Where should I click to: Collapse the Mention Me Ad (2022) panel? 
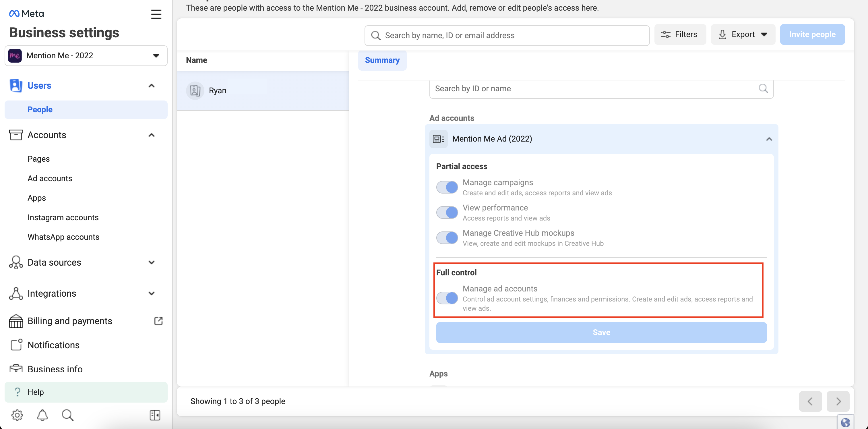[769, 139]
